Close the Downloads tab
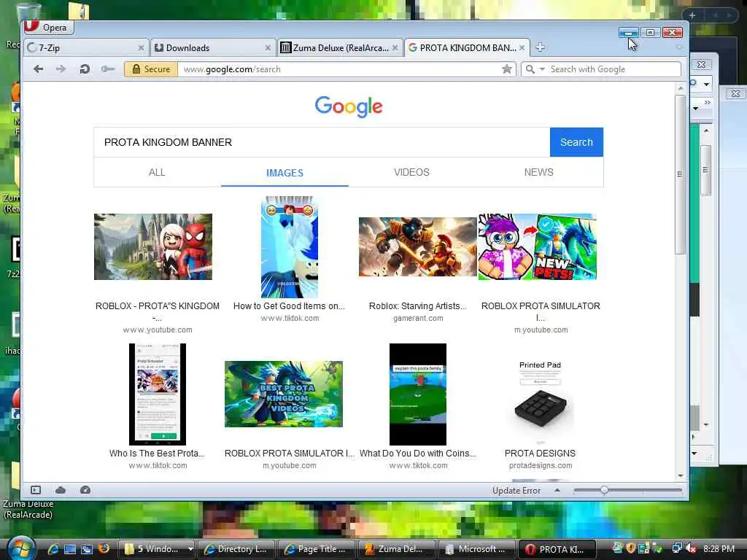 (268, 47)
